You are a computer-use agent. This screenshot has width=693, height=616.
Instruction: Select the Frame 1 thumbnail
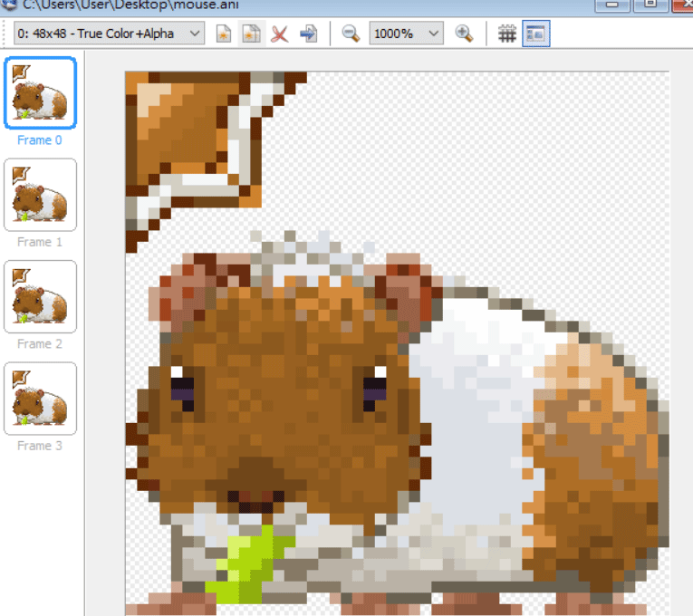coord(40,195)
